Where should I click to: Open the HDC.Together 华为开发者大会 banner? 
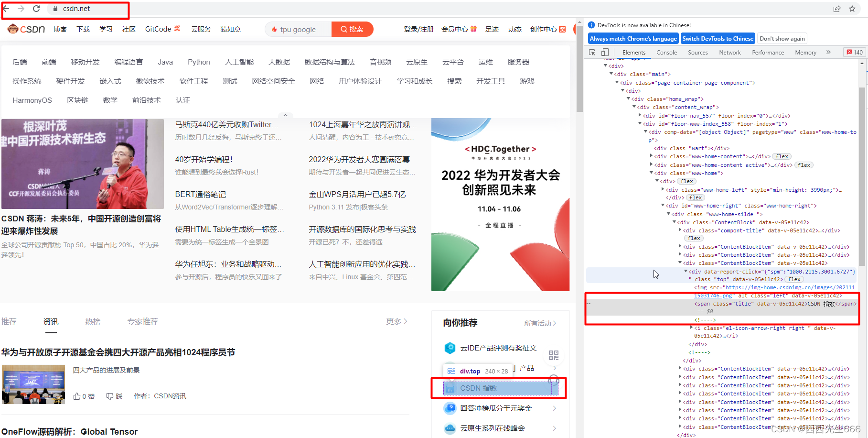pos(500,205)
